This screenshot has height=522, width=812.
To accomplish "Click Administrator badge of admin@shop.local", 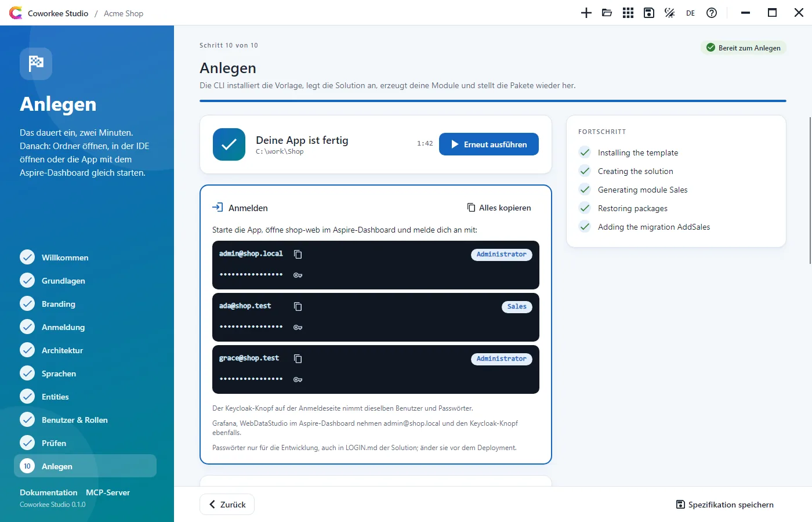I will click(502, 254).
